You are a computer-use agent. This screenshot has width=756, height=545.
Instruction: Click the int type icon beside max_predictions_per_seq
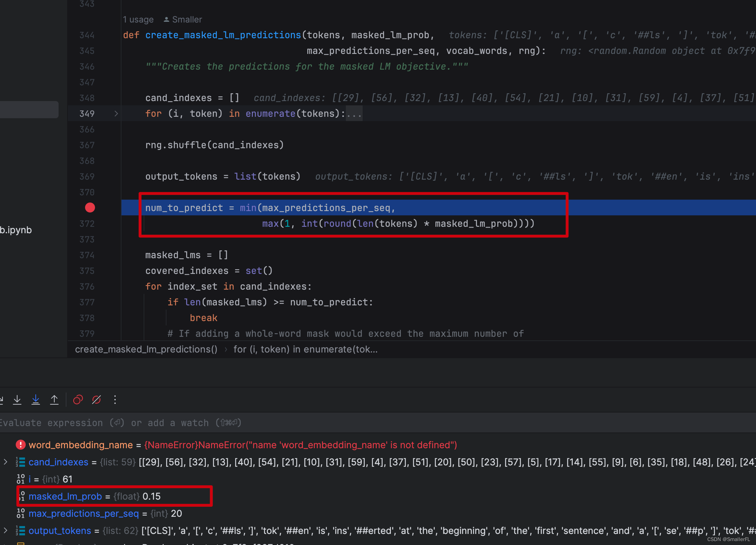coord(21,514)
